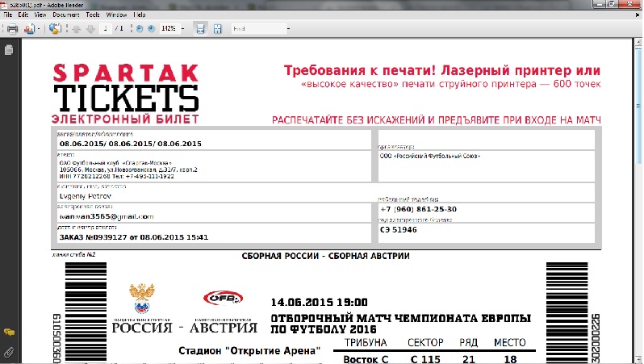644x364 pixels.
Task: Open the Pages panel in the sidebar
Action: coord(9,51)
